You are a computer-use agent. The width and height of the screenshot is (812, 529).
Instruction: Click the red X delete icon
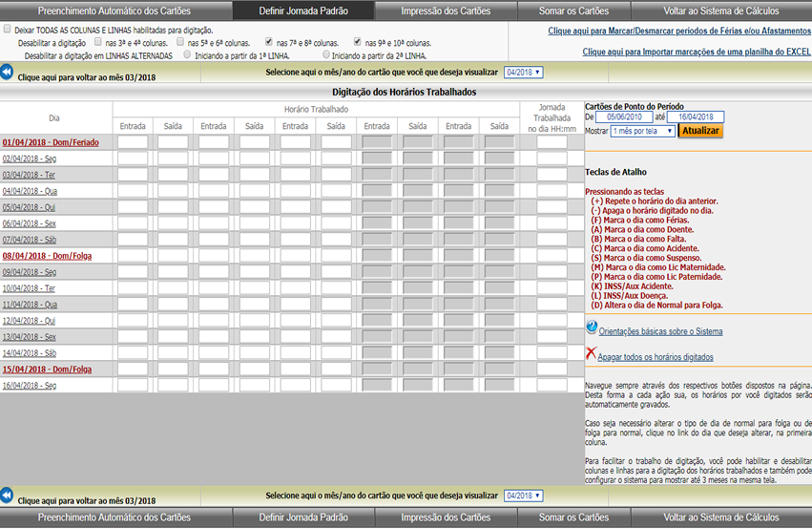coord(591,353)
